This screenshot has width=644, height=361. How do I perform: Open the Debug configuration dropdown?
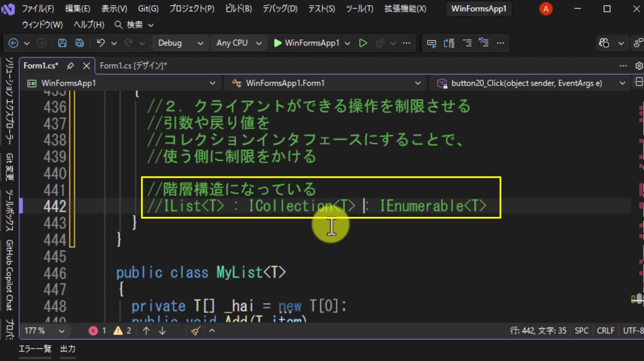click(x=180, y=43)
